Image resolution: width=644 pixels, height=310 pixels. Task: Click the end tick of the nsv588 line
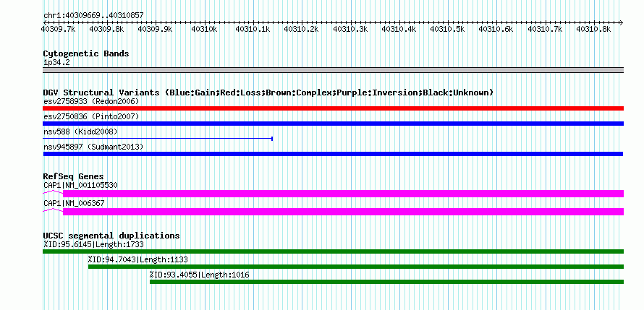pos(272,139)
